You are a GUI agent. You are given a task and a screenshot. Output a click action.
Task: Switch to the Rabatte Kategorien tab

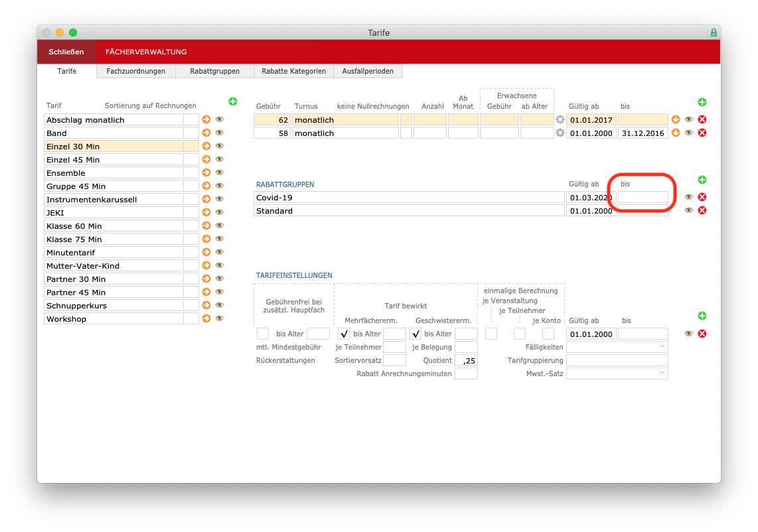[294, 71]
